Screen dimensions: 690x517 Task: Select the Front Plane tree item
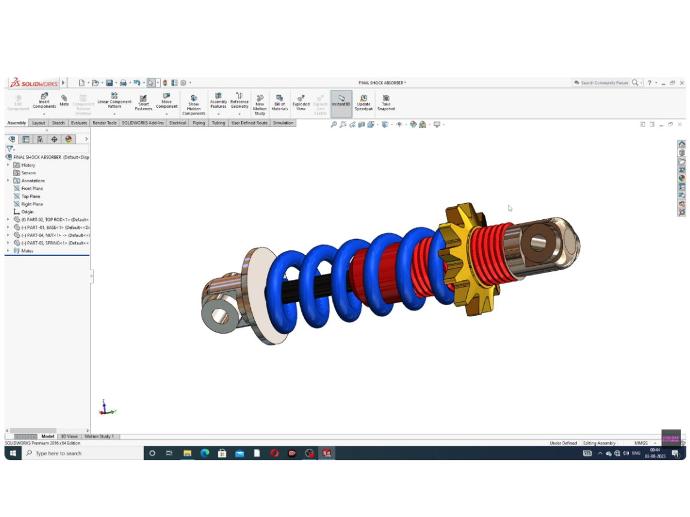(32, 188)
